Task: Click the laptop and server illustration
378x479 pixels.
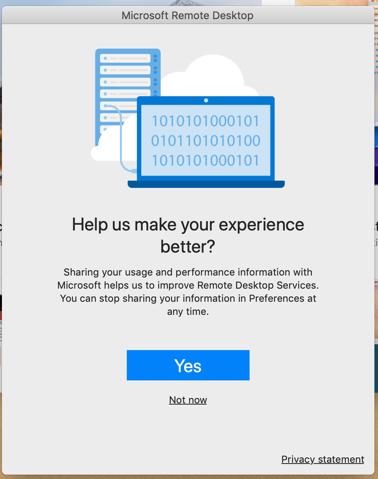Action: (188, 118)
